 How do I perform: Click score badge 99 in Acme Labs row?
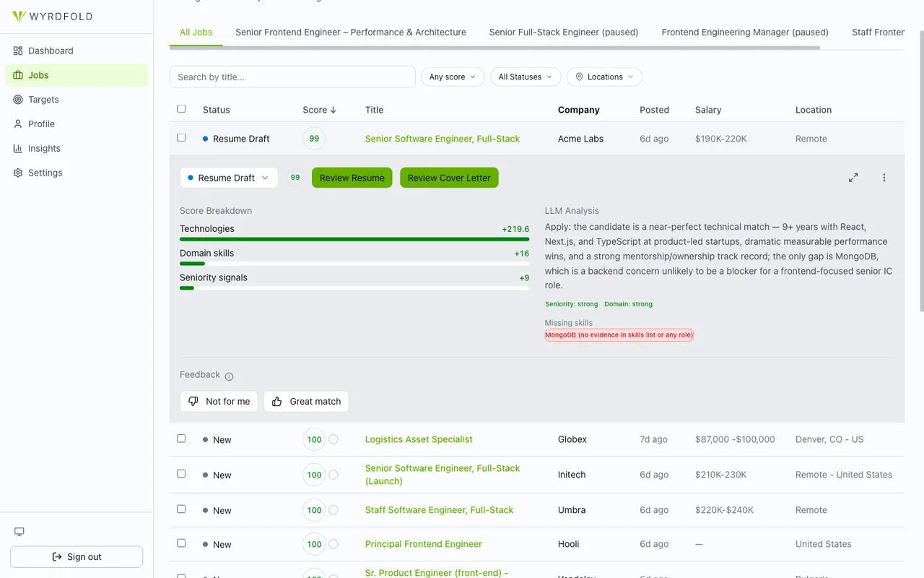(314, 139)
